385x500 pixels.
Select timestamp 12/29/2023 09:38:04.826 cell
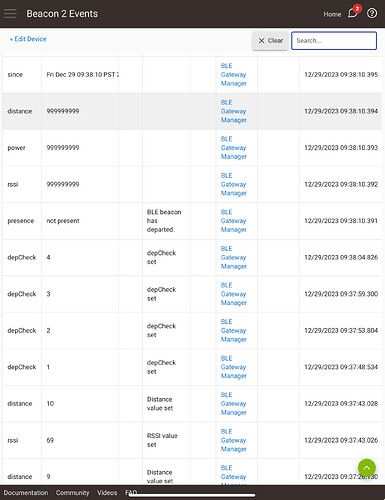point(341,257)
